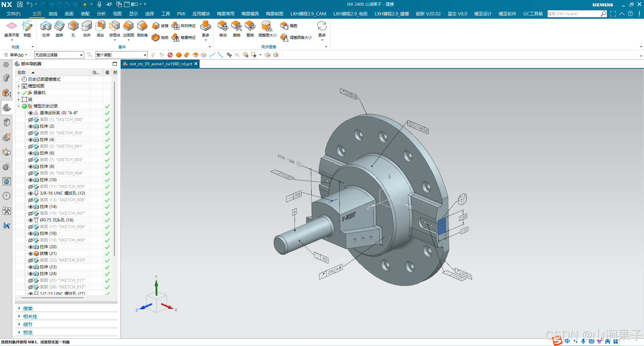Expand the 摄像机 tree node
This screenshot has width=644, height=346.
coord(19,93)
